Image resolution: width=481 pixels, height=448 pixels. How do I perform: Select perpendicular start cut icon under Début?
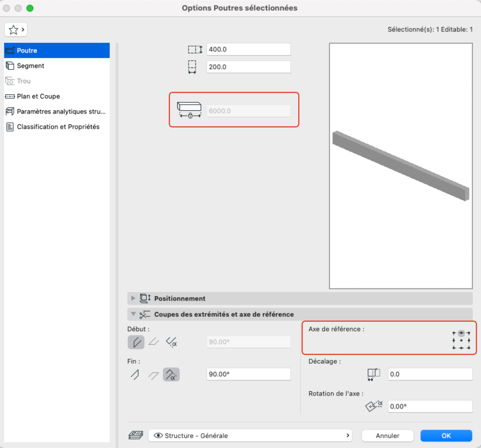[136, 342]
